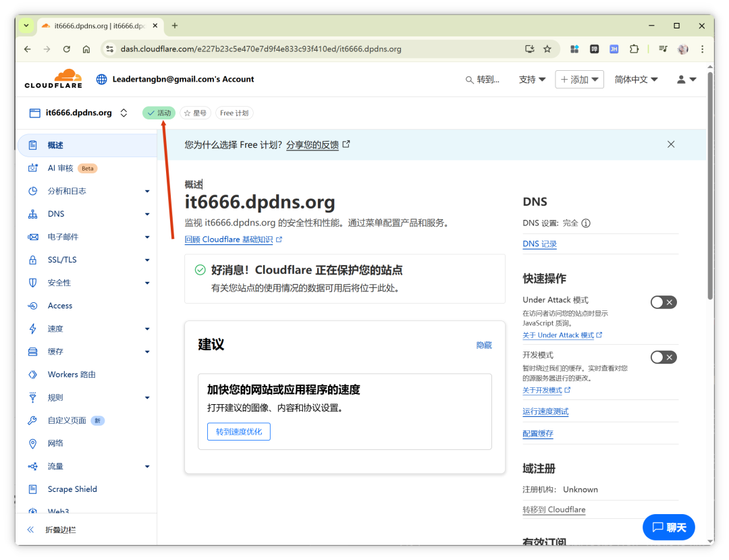Close the it6666.dpdns.org browser tab

(x=155, y=26)
